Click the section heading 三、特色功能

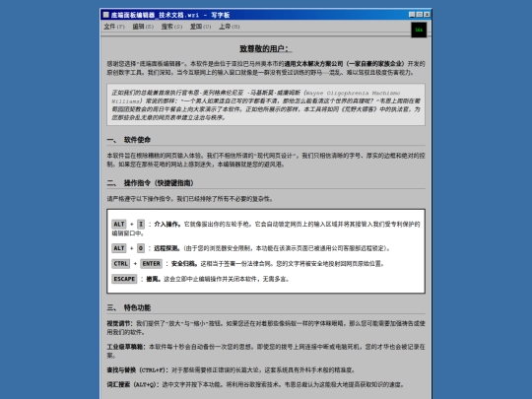tap(129, 307)
